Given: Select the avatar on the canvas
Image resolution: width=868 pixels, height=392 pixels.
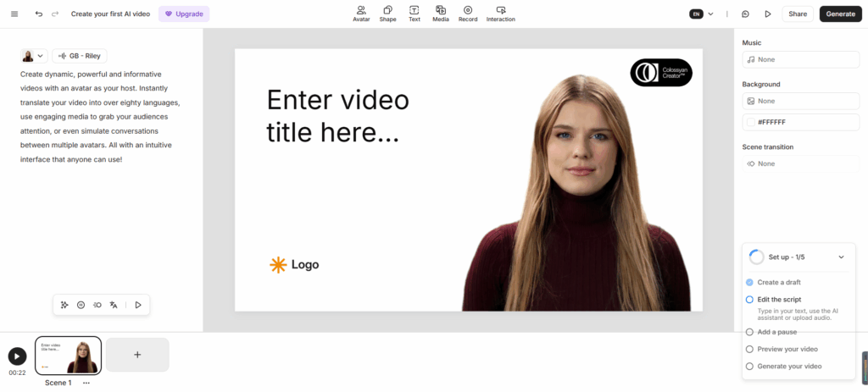Looking at the screenshot, I should coord(576,194).
